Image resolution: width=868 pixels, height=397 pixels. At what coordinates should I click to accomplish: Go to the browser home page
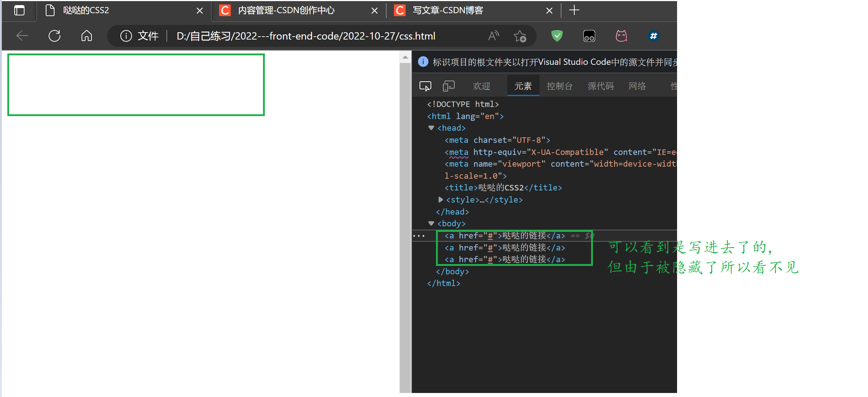pyautogui.click(x=87, y=36)
